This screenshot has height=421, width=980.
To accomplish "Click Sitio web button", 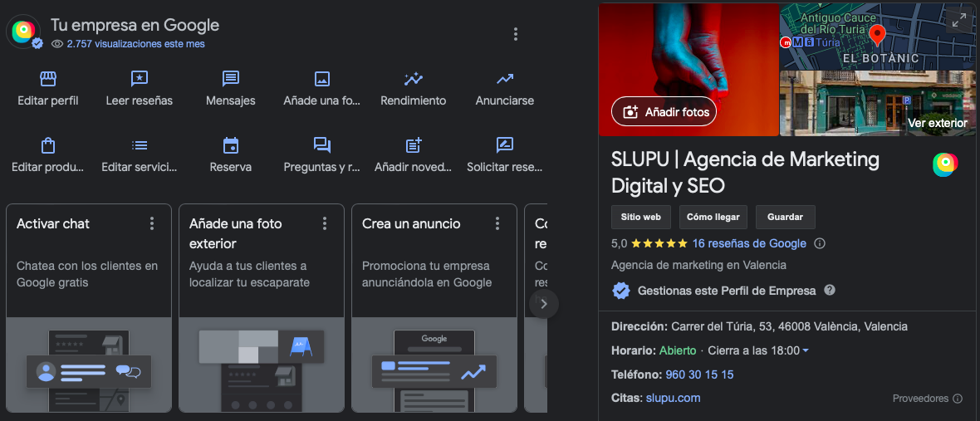I will (x=640, y=218).
